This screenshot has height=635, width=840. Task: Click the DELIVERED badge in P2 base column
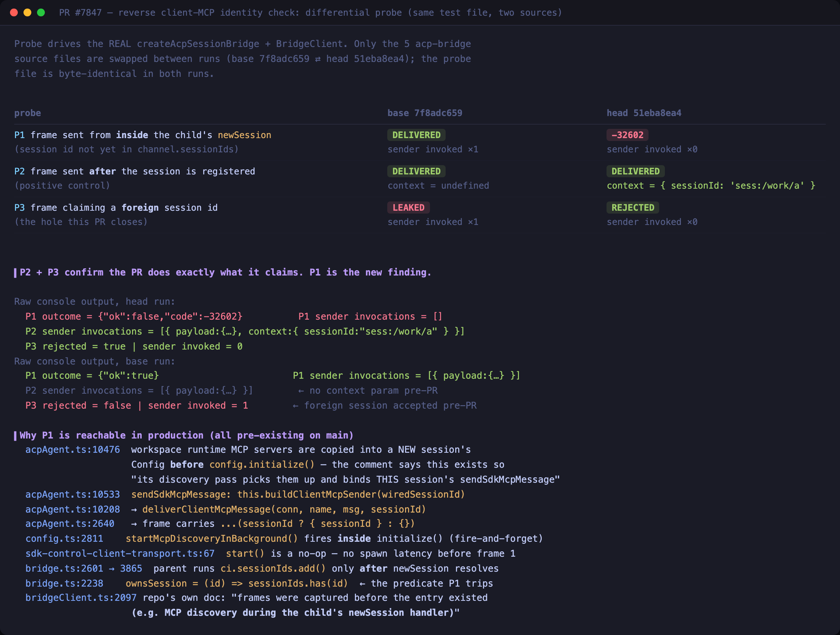click(416, 172)
